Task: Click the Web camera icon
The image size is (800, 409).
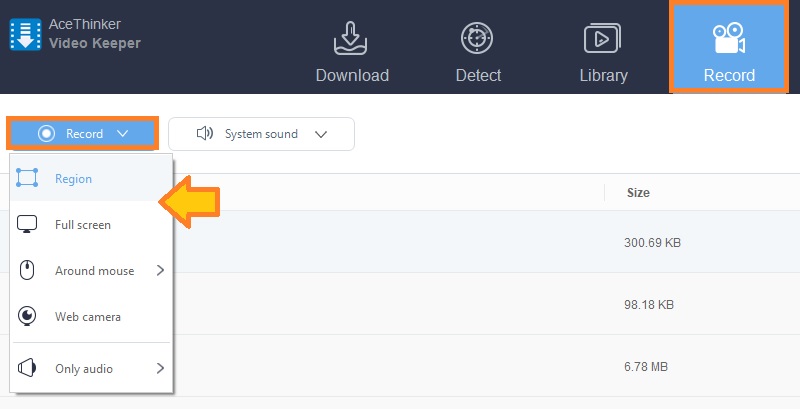Action: click(x=28, y=317)
